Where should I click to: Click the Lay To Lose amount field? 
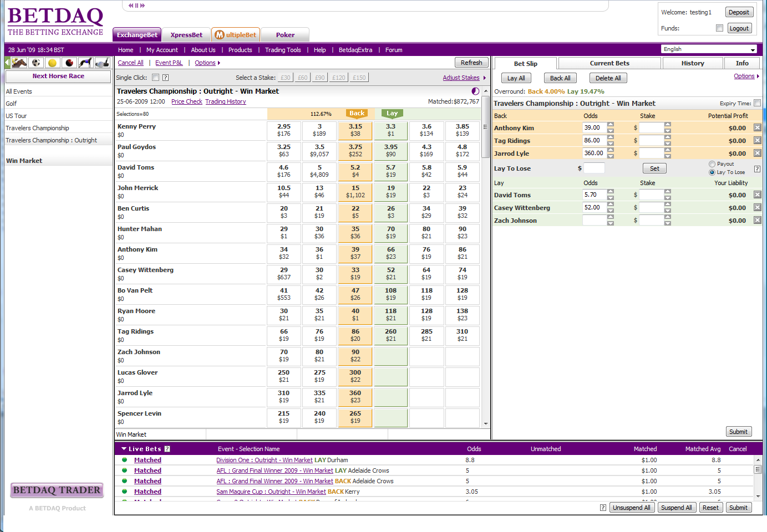coord(594,168)
